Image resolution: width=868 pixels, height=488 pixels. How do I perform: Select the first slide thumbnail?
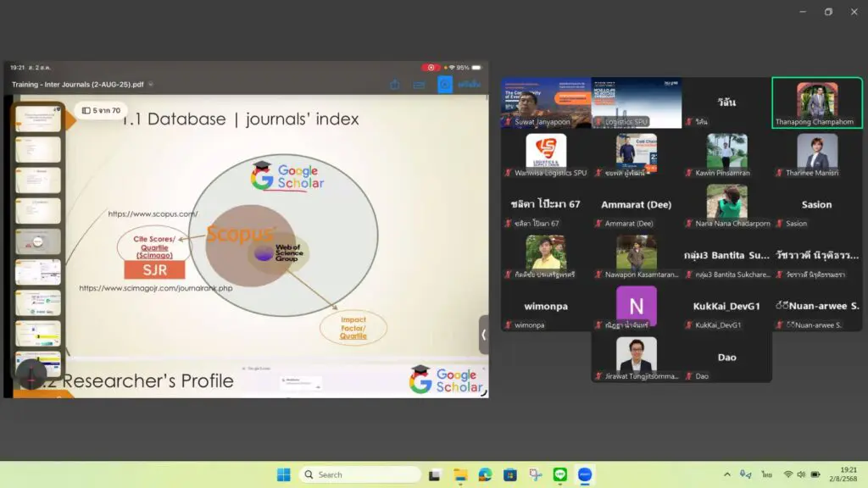[x=37, y=119]
